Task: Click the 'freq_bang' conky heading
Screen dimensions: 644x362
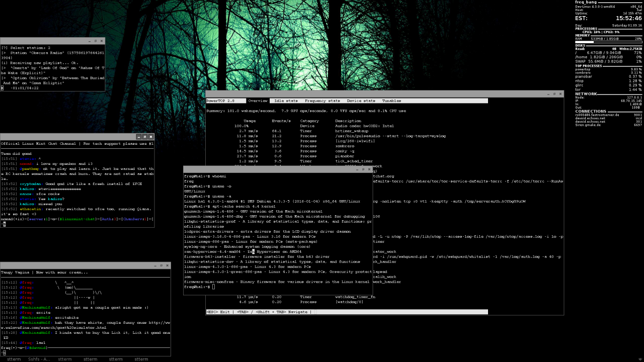Action: 586,2
